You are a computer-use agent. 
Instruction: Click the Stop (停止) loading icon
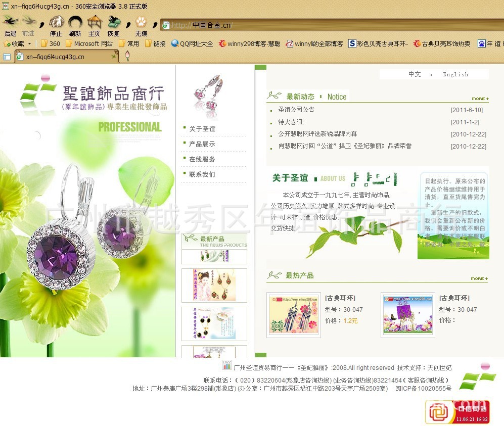pyautogui.click(x=56, y=23)
